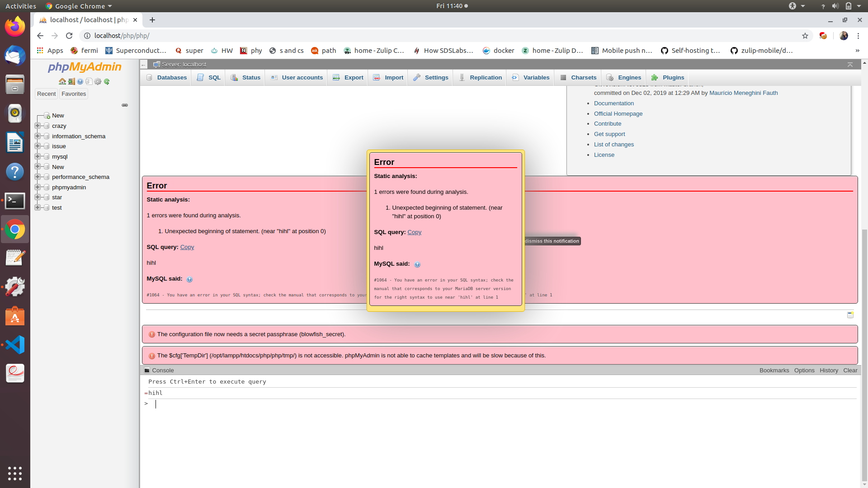Toggle link with main panel chain icon
Viewport: 868px width, 488px height.
(x=125, y=105)
